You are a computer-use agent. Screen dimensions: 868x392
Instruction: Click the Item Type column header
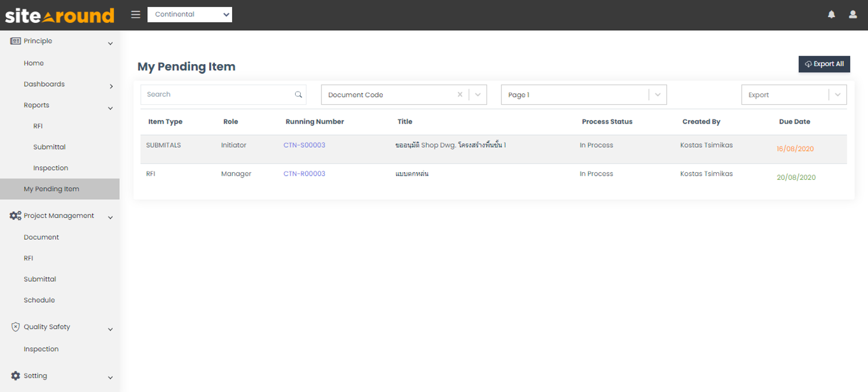(x=166, y=121)
